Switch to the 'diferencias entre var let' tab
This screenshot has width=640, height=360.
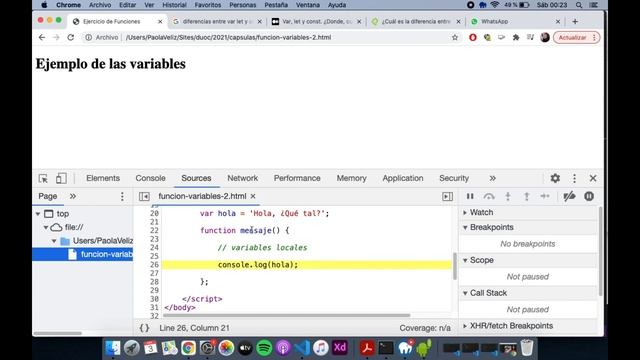(217, 22)
